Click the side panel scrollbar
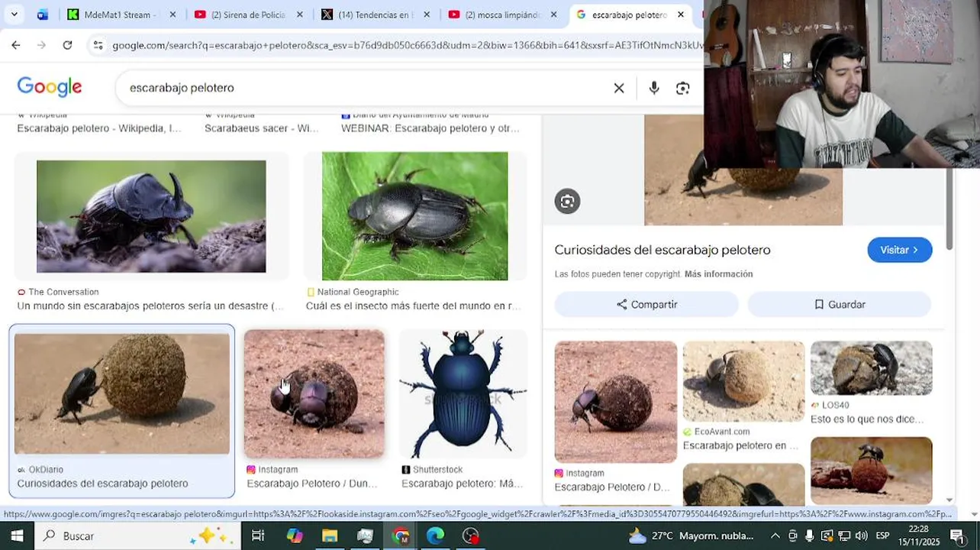The width and height of the screenshot is (980, 550). pos(949,208)
